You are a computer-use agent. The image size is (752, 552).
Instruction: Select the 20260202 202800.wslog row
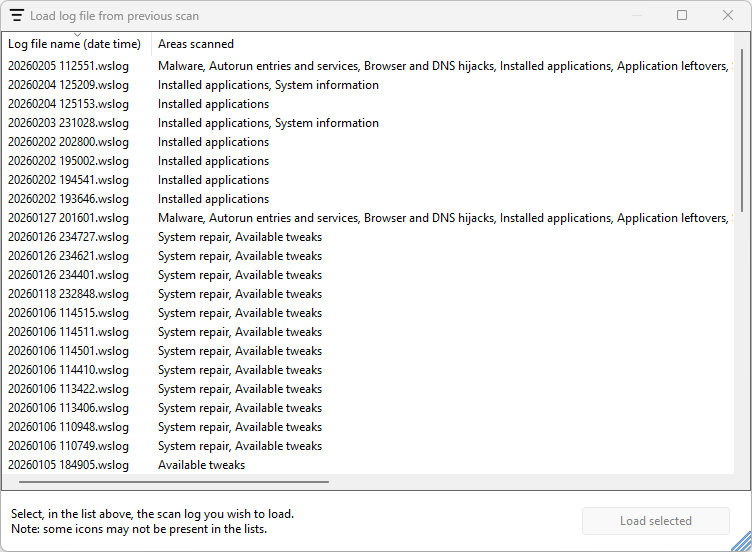tap(69, 142)
